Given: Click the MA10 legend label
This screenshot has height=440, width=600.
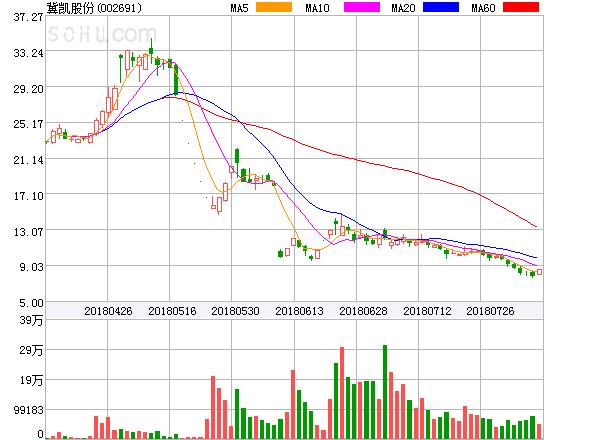Looking at the screenshot, I should point(317,8).
